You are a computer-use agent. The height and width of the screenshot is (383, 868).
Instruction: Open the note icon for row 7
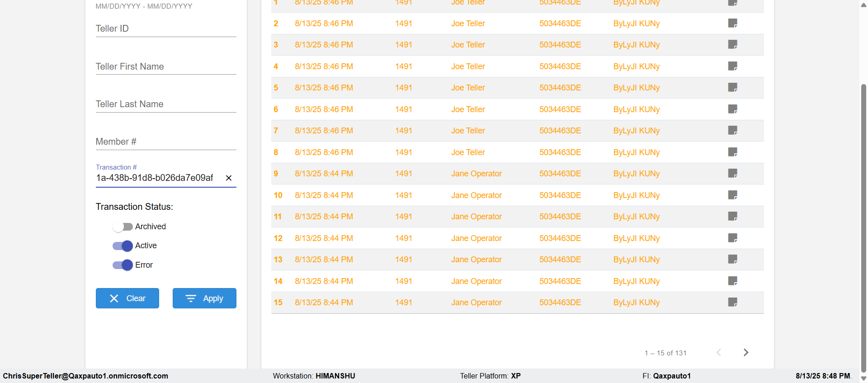click(732, 130)
